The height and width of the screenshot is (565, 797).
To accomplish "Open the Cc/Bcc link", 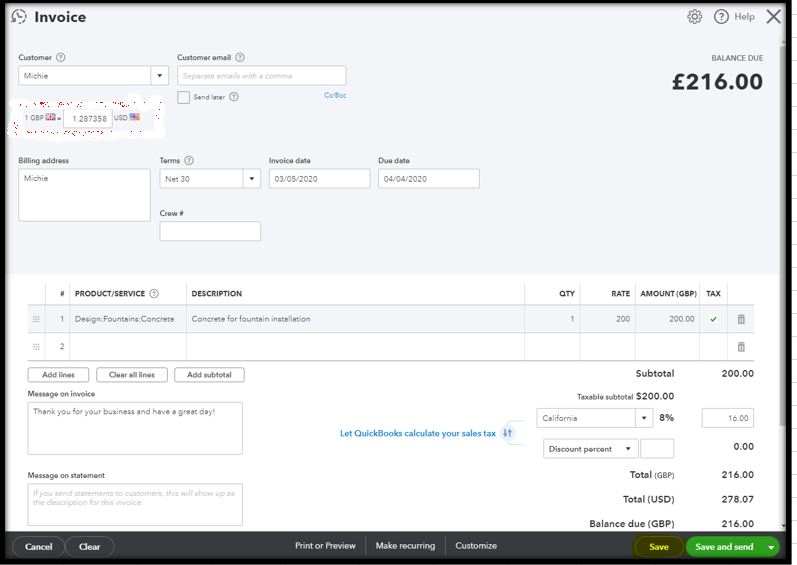I will tap(335, 96).
